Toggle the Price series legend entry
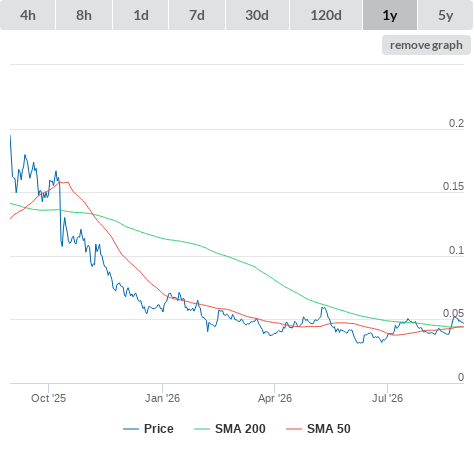 (x=159, y=429)
